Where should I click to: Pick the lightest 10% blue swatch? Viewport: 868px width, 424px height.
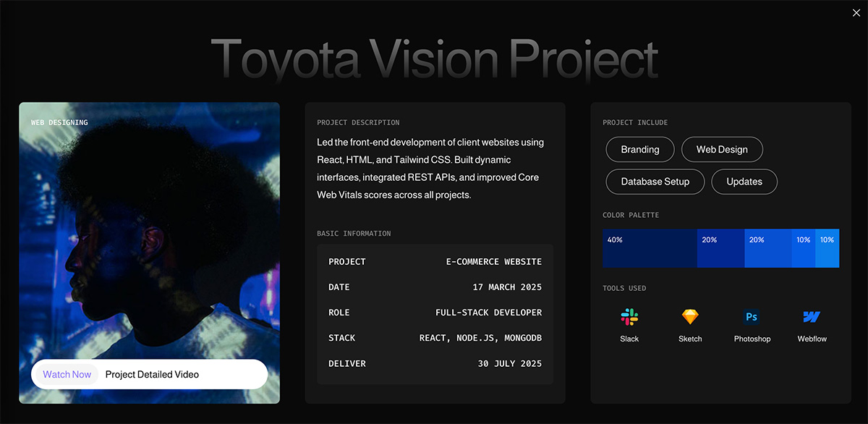[x=827, y=249]
